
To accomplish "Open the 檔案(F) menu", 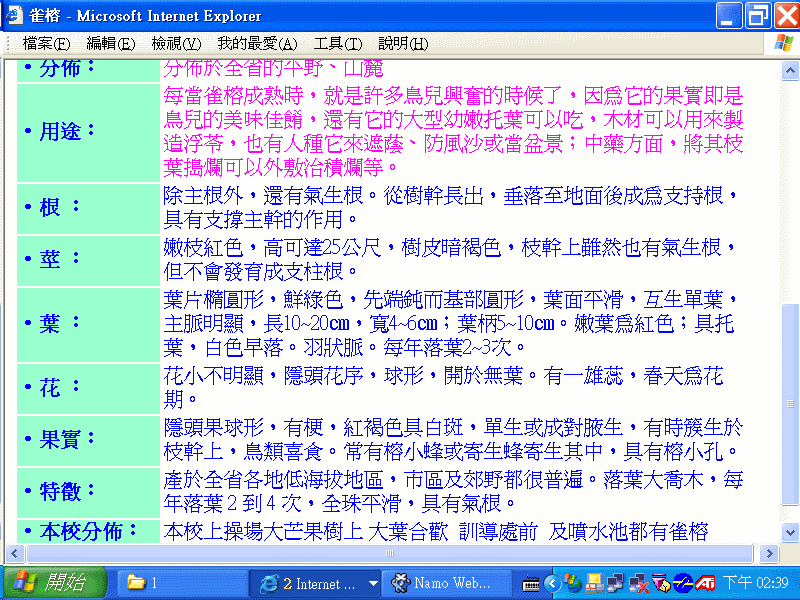I will tap(46, 43).
